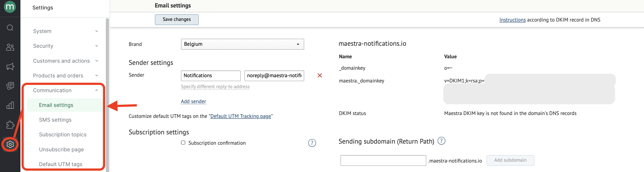
Task: Click the Maestra logo icon
Action: tap(10, 7)
